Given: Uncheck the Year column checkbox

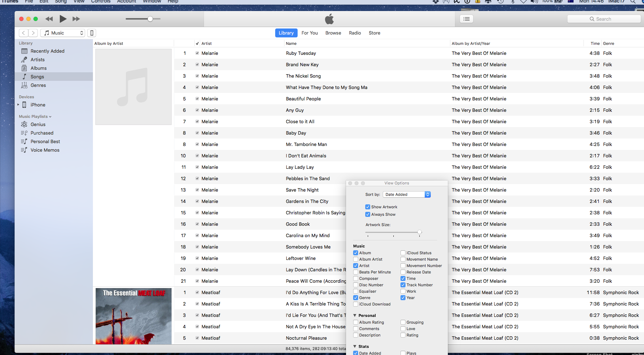Looking at the screenshot, I should [x=403, y=298].
